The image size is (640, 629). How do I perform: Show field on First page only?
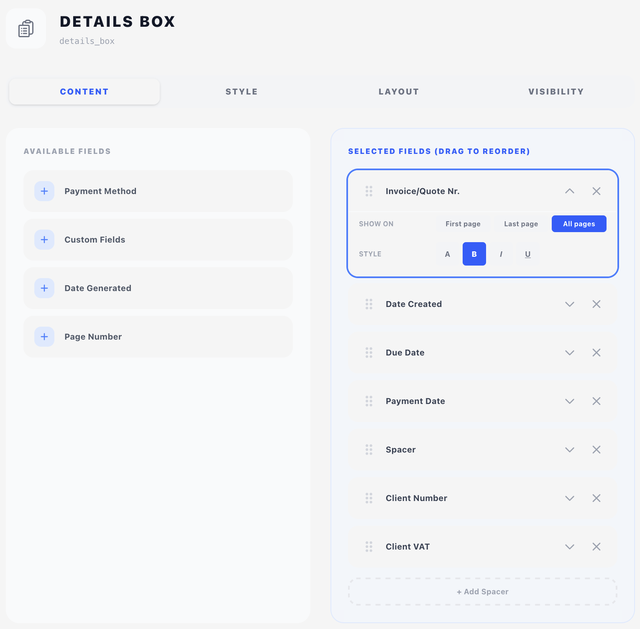point(463,224)
